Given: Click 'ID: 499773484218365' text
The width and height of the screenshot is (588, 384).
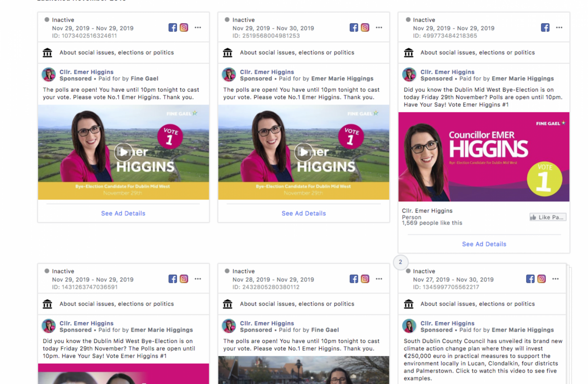Looking at the screenshot, I should pos(445,36).
